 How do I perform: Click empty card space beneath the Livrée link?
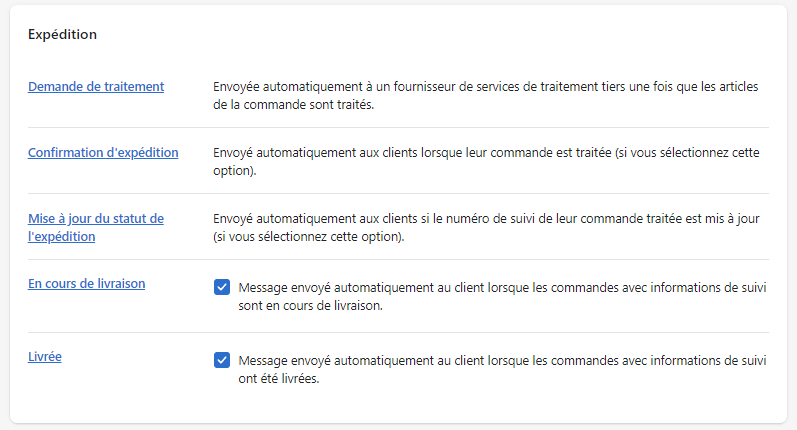[100, 395]
